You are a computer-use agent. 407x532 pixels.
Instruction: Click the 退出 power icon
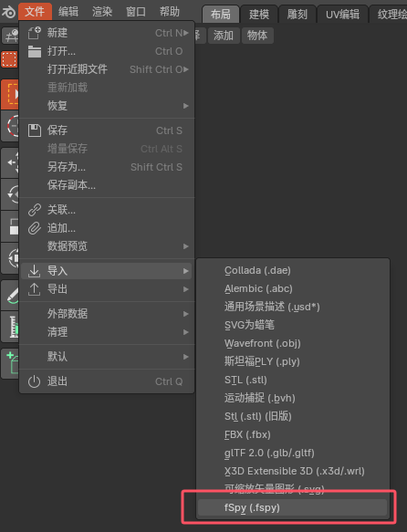(x=35, y=381)
